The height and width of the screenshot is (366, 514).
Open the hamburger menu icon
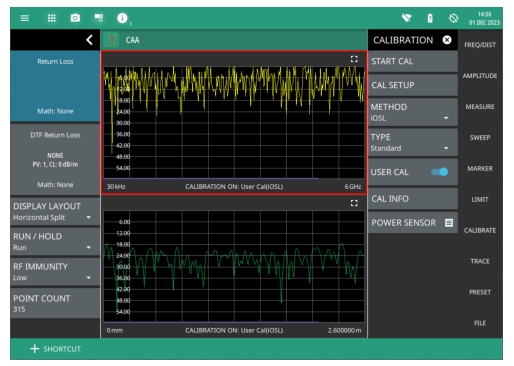(x=25, y=18)
